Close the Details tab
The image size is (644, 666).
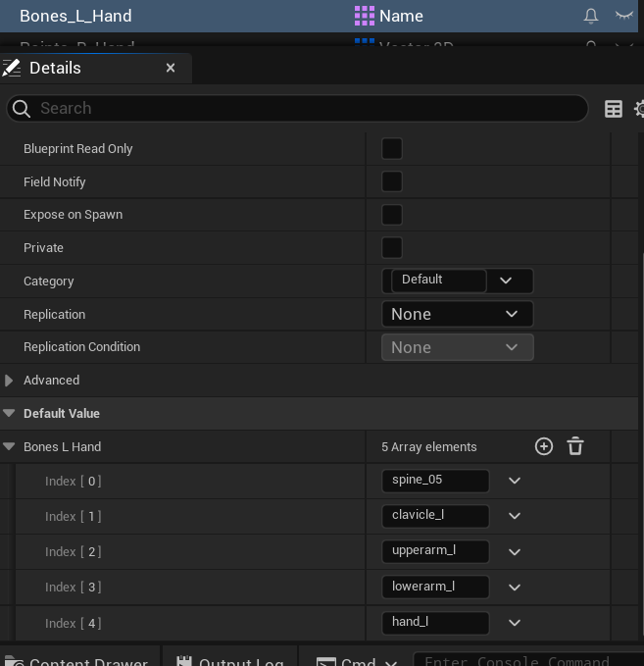tap(171, 68)
